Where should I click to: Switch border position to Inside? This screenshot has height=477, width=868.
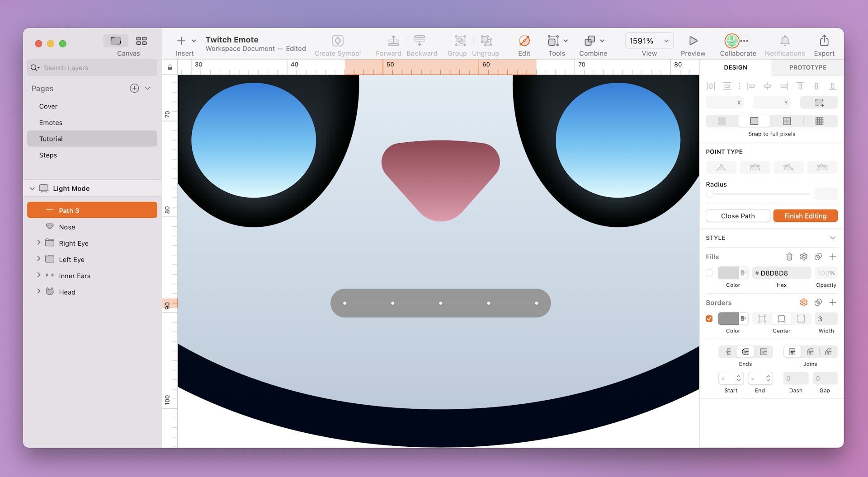(x=762, y=318)
